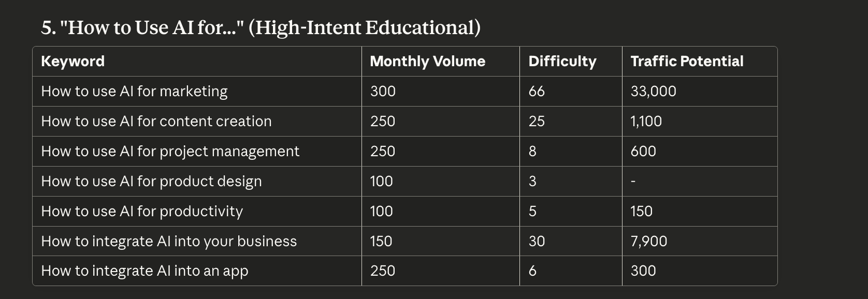Click the Traffic Potential column header
Viewport: 868px width, 299px height.
687,62
